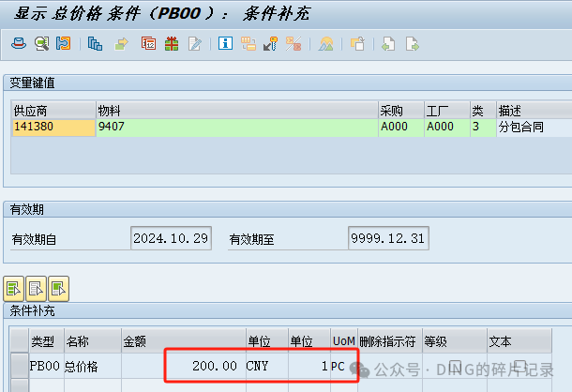This screenshot has height=392, width=572.
Task: Click the 物料 column header
Action: click(x=236, y=111)
